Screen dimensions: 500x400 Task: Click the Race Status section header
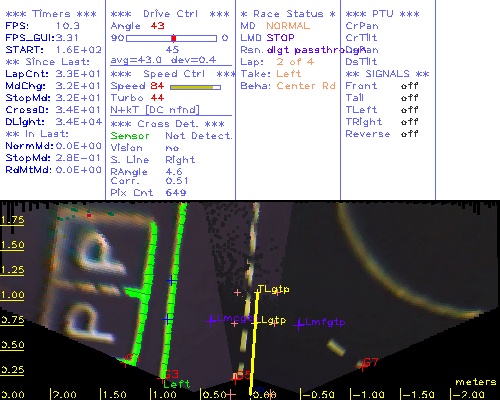click(288, 14)
